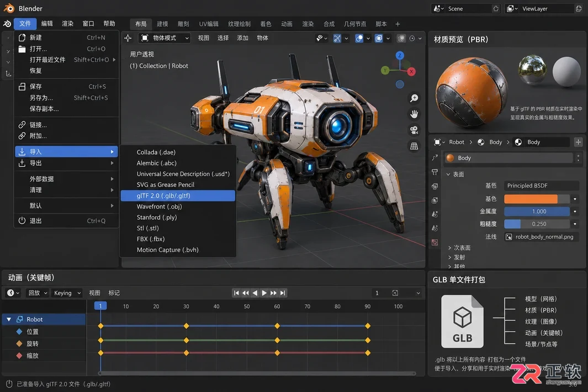Viewport: 588px width, 392px height.
Task: Click the blue Z axis on navigation gizmo
Action: tap(400, 56)
